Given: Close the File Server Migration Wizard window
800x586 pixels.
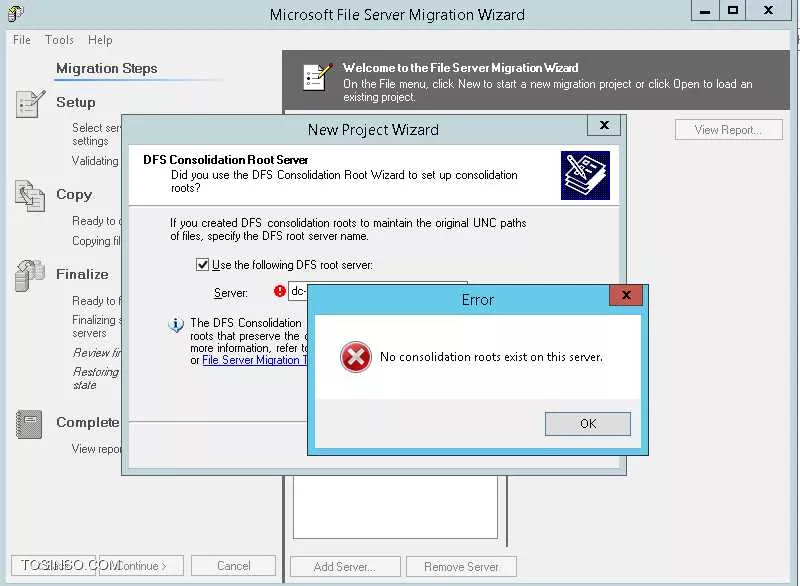Looking at the screenshot, I should tap(768, 11).
